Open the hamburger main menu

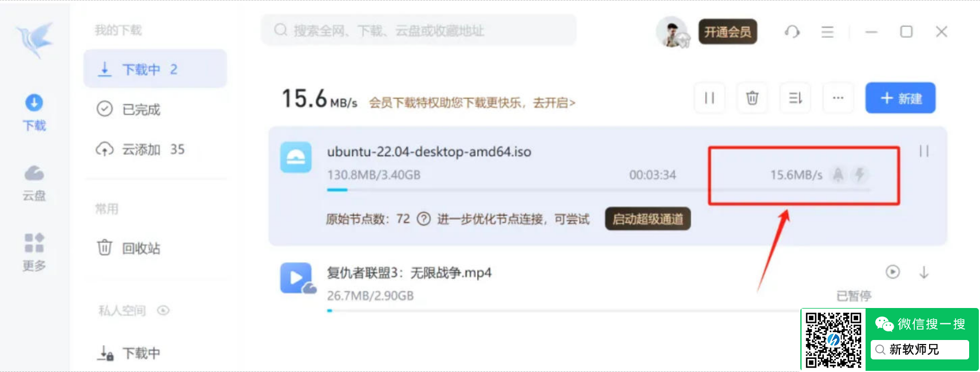(827, 32)
